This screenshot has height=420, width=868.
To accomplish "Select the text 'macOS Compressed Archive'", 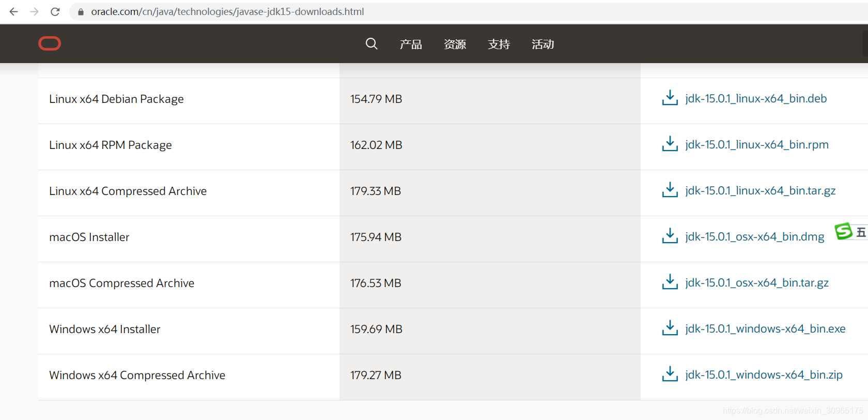I will [122, 283].
